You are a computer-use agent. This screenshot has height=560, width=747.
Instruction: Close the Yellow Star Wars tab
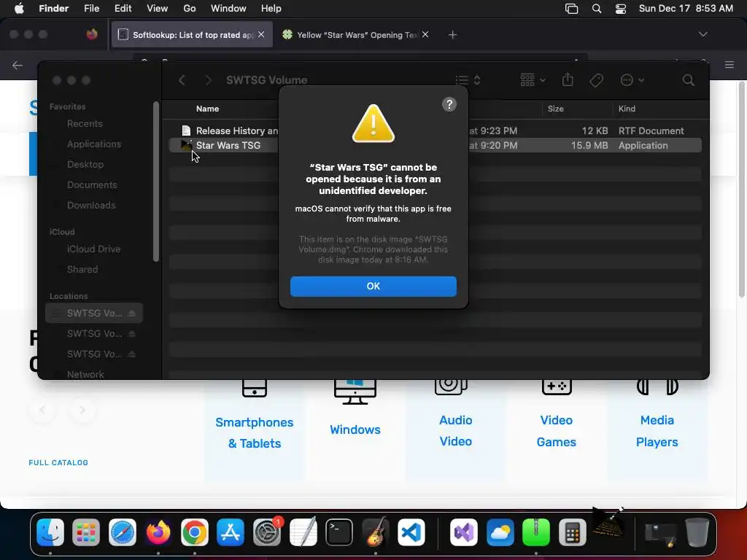tap(425, 34)
